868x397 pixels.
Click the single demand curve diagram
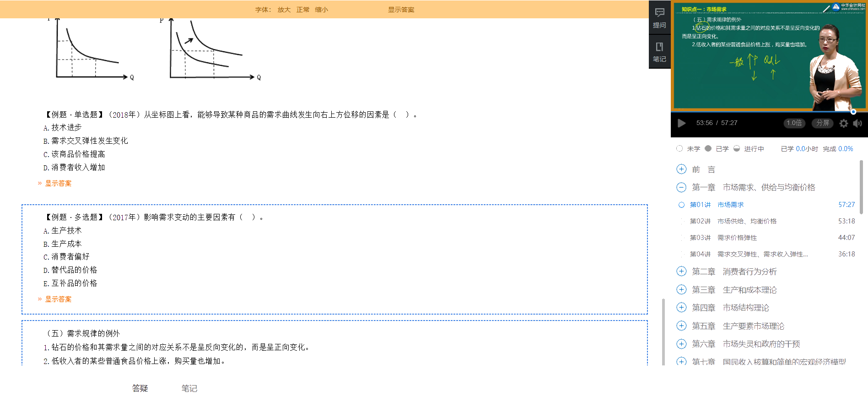tap(90, 49)
